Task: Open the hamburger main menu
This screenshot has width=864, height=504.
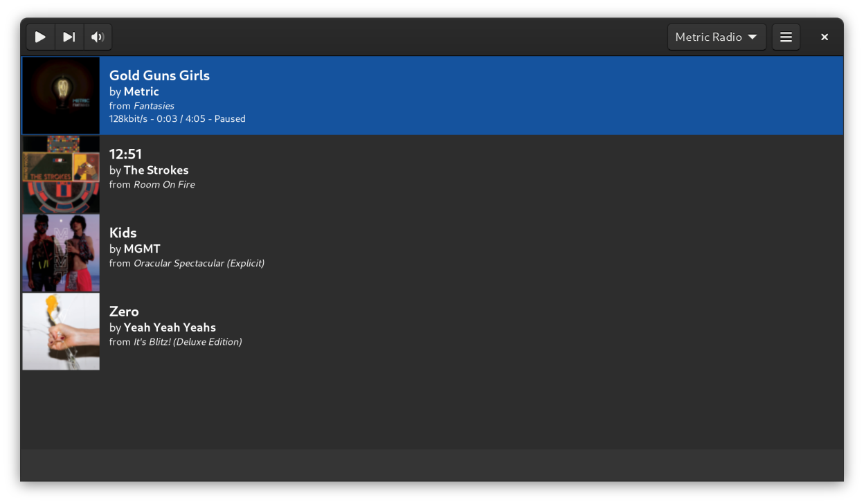Action: [x=786, y=37]
